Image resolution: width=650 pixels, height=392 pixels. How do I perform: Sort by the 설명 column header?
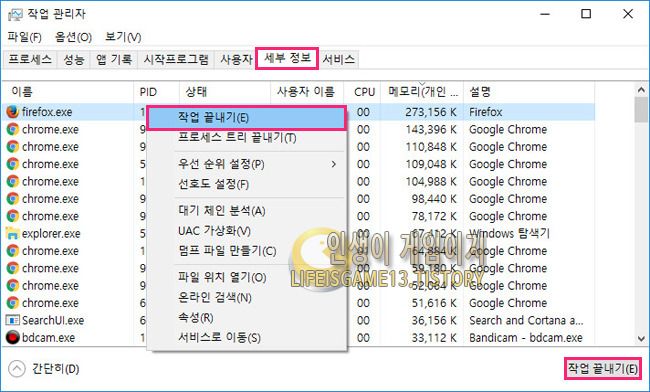pos(529,92)
